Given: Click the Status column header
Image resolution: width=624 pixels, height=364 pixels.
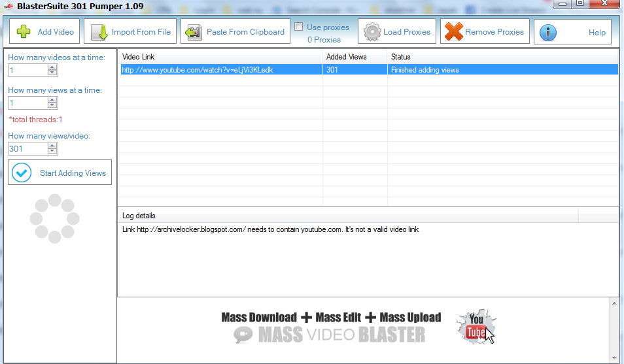Looking at the screenshot, I should pos(503,57).
